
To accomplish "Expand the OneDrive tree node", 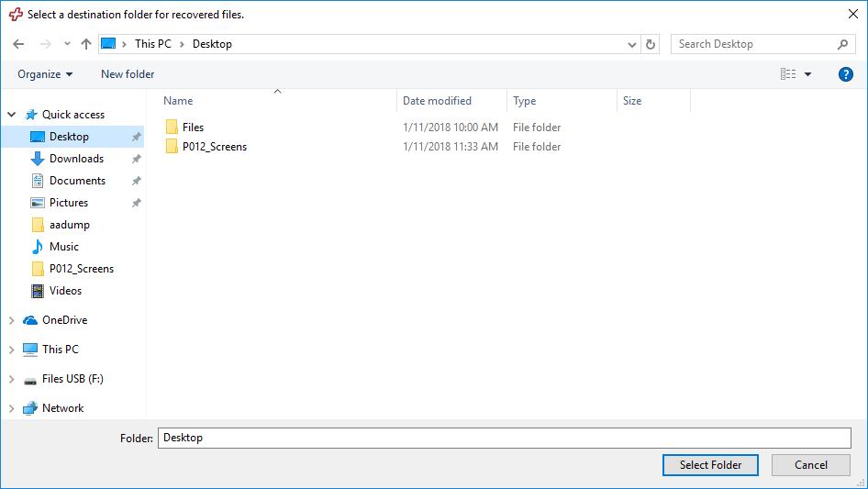I will (x=12, y=320).
